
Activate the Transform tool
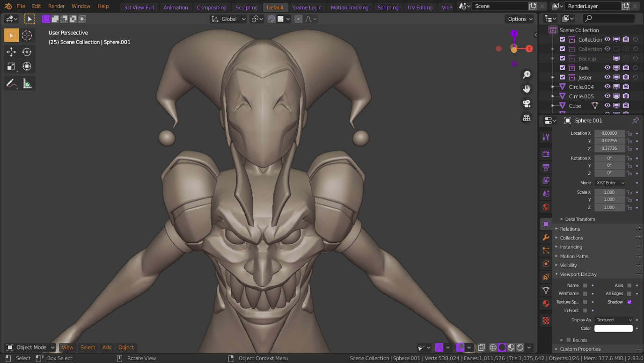click(x=27, y=66)
